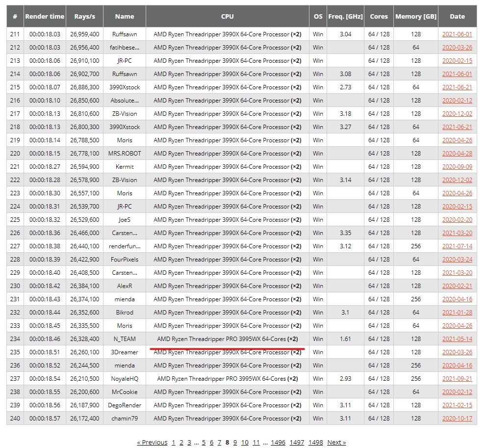487x448 pixels.
Task: Jump to page 3 in pagination
Action: point(189,443)
